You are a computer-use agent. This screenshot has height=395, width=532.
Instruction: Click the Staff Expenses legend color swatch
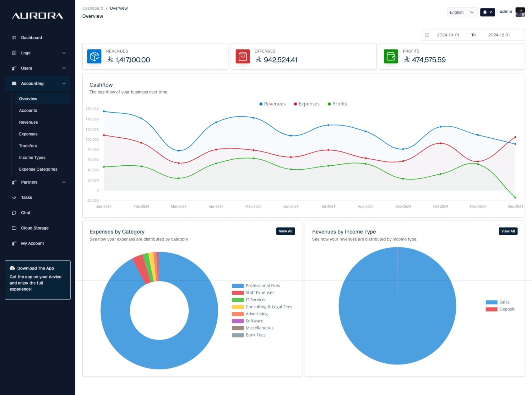click(238, 293)
